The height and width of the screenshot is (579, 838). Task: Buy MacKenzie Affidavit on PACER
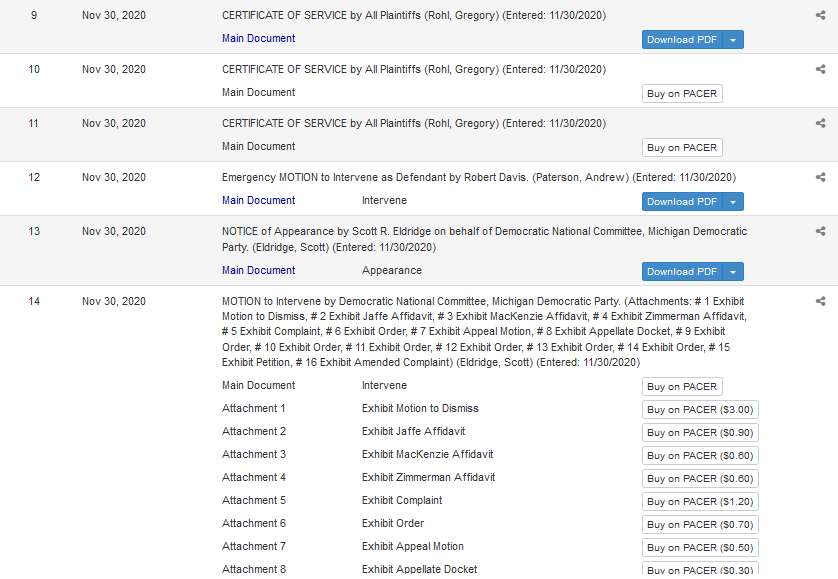[x=700, y=456]
